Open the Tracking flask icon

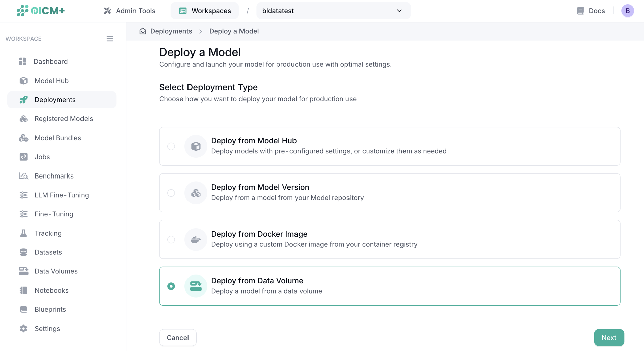pyautogui.click(x=23, y=233)
